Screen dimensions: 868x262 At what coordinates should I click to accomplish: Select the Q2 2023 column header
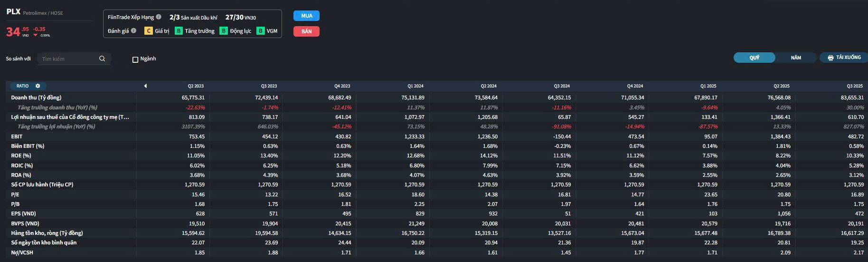point(196,86)
